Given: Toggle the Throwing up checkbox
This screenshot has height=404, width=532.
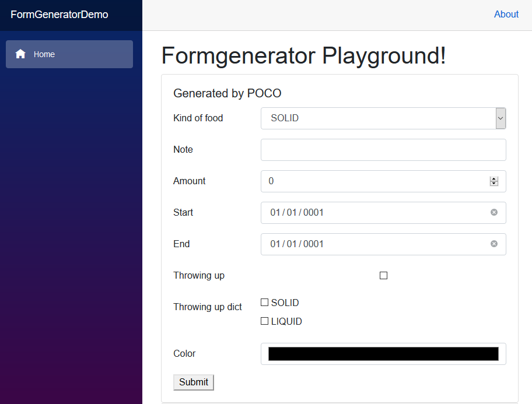Looking at the screenshot, I should pos(383,275).
